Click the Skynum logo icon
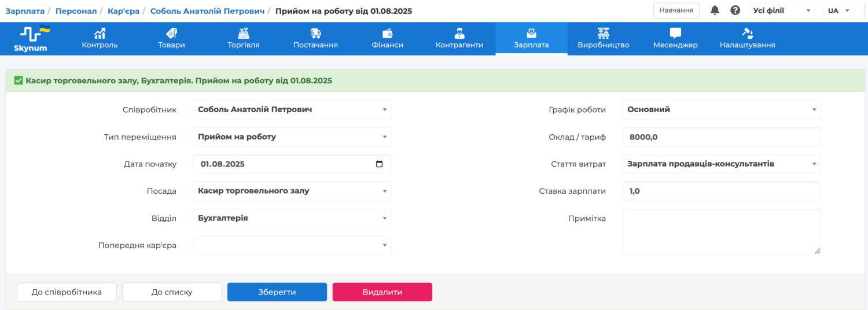The width and height of the screenshot is (868, 310). point(31,35)
